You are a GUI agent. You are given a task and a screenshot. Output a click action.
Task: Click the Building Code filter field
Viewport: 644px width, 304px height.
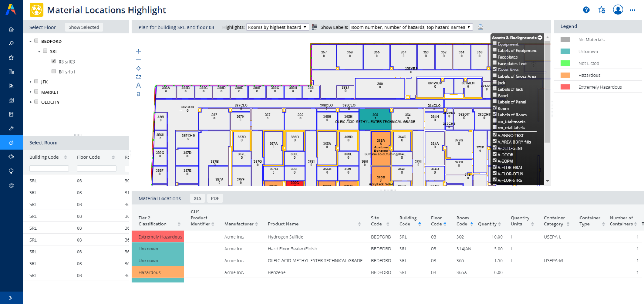click(x=49, y=169)
